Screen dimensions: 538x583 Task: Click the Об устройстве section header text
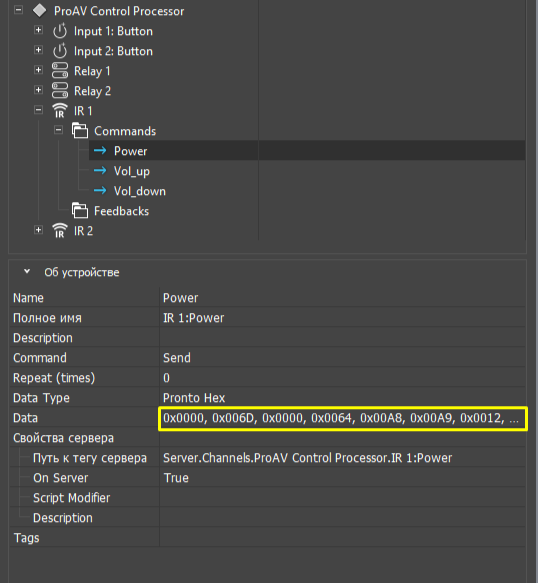coord(82,273)
